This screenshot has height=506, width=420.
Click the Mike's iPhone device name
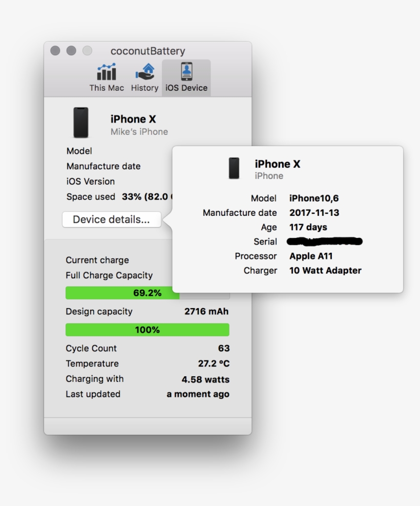(x=138, y=132)
